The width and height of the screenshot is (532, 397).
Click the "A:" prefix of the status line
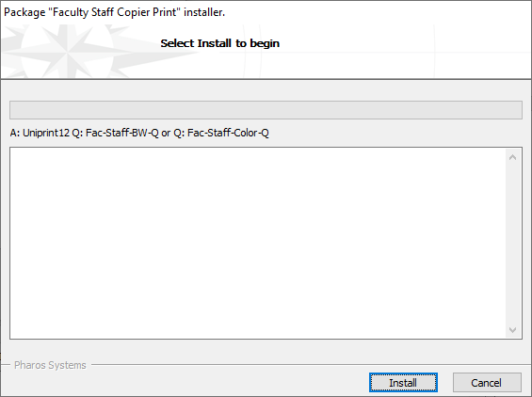[x=15, y=133]
